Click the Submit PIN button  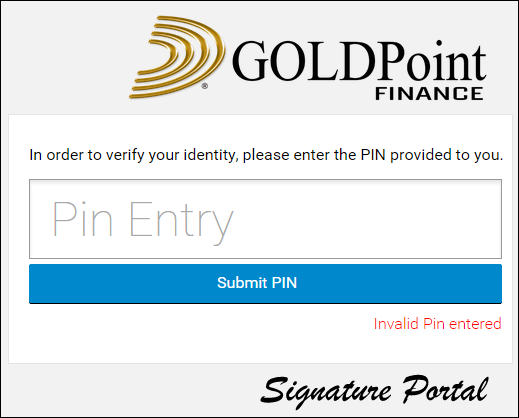(x=265, y=284)
